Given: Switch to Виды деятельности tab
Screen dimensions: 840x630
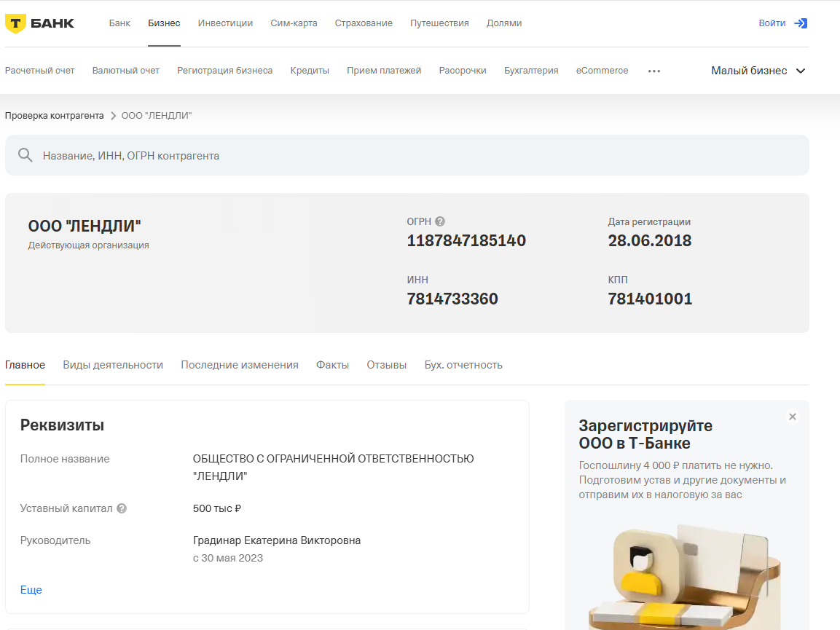Looking at the screenshot, I should [x=113, y=365].
